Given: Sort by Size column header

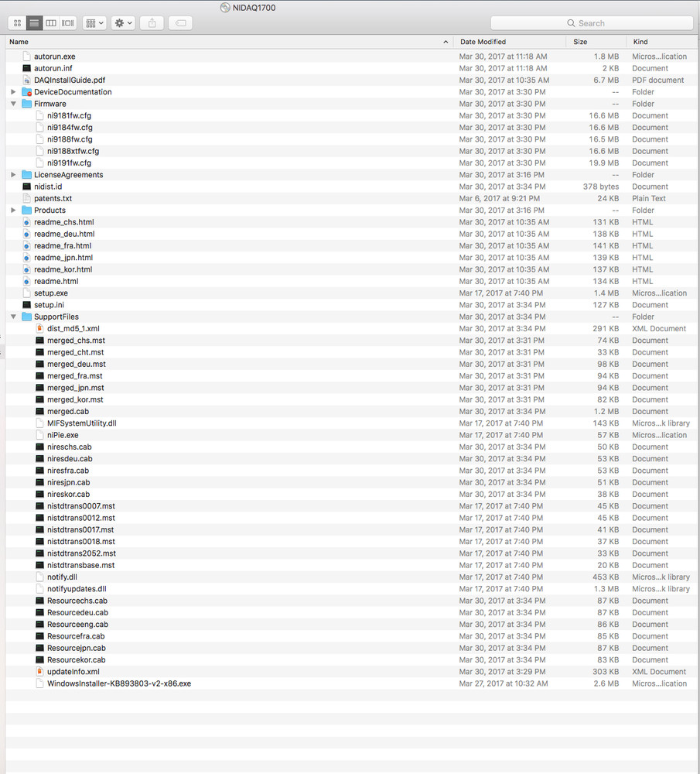Looking at the screenshot, I should [580, 42].
